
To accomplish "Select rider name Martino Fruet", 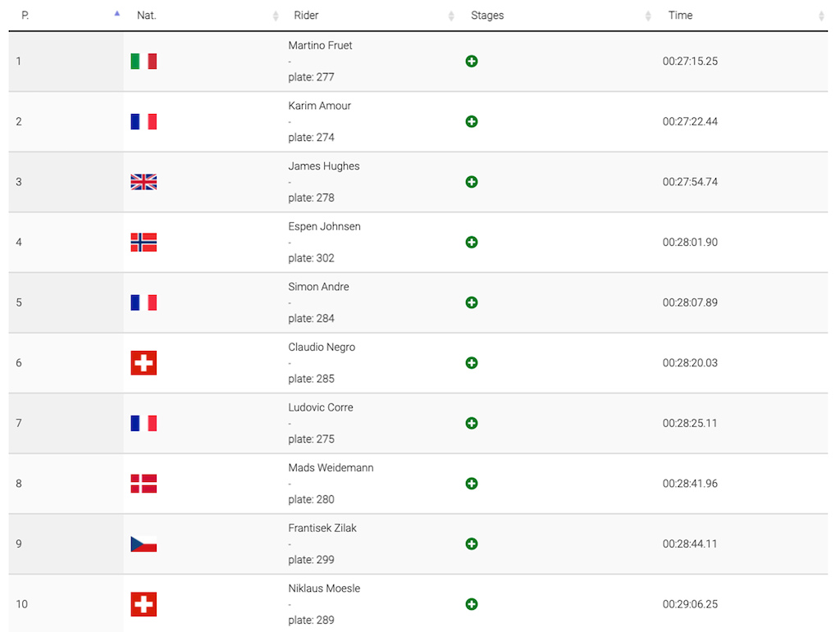I will [x=321, y=45].
